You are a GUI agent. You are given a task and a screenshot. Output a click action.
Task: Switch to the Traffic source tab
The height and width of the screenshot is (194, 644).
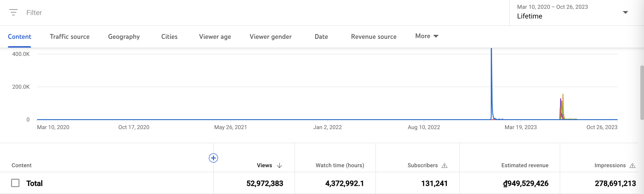[69, 37]
